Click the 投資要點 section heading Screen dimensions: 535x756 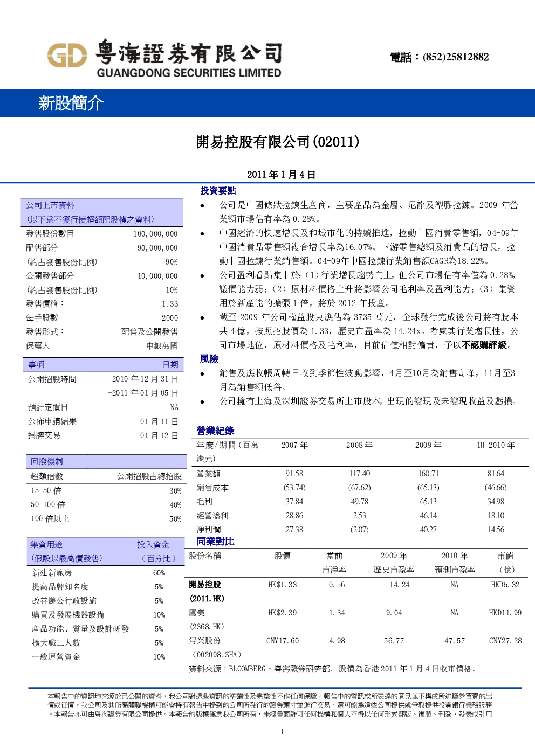[218, 191]
